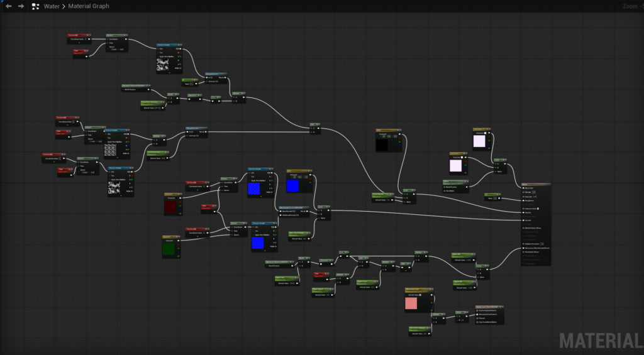Click the Base Color input pin
The image size is (644, 355).
(524, 187)
